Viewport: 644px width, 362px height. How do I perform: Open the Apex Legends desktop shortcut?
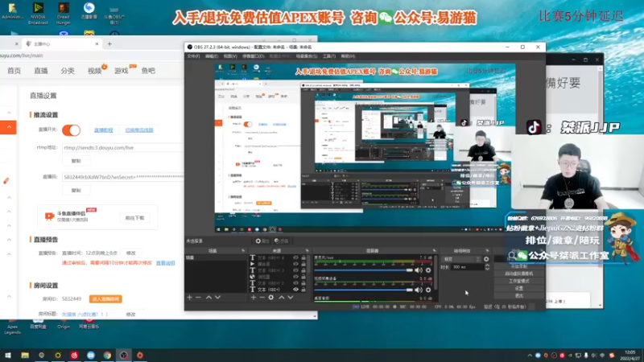12,327
